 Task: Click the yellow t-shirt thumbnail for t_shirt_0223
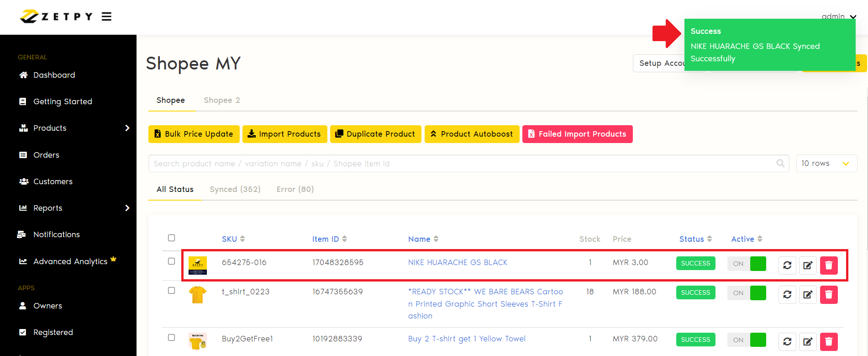198,294
